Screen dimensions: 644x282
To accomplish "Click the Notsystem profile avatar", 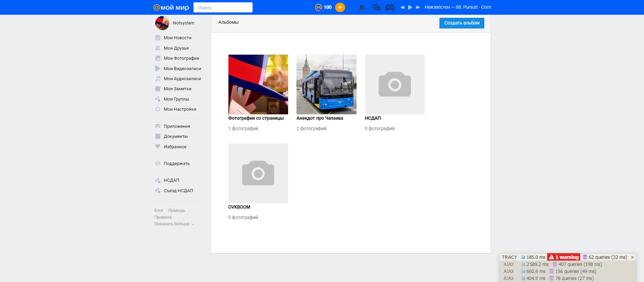I will click(162, 23).
